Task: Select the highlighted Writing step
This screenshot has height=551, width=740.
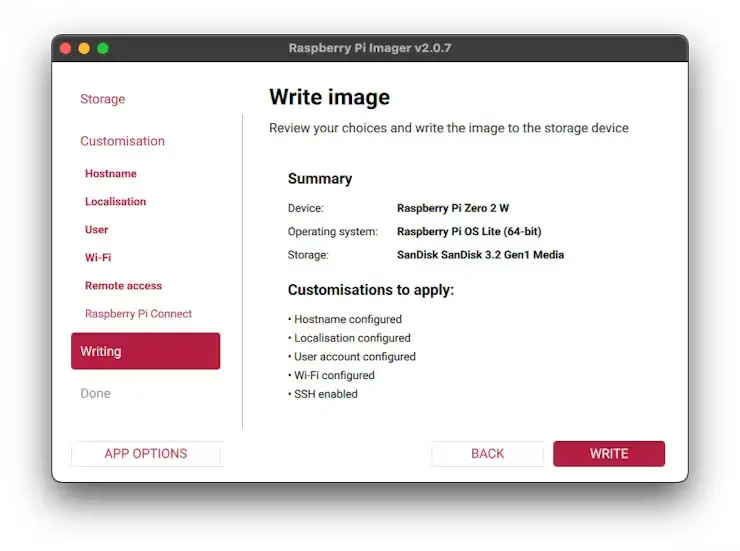Action: point(145,351)
